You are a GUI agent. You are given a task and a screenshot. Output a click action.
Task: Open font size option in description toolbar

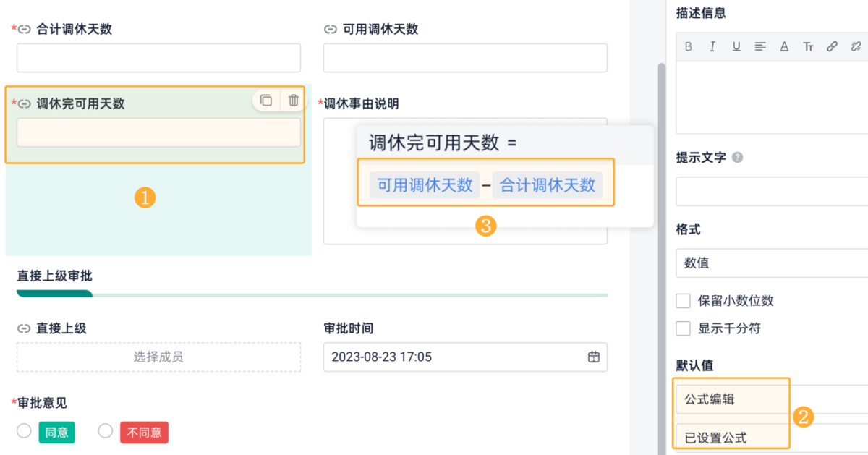pos(808,46)
